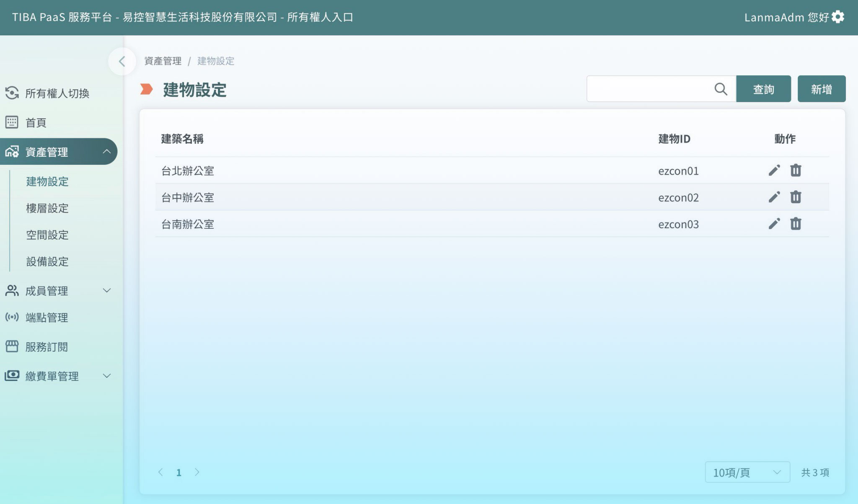Click pencil icon for ezcon02 row
858x504 pixels.
click(x=774, y=197)
